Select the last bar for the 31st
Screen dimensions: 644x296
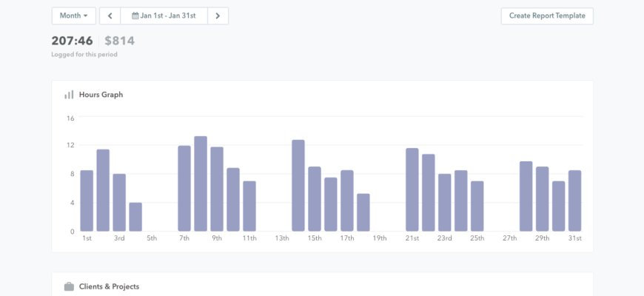[575, 201]
